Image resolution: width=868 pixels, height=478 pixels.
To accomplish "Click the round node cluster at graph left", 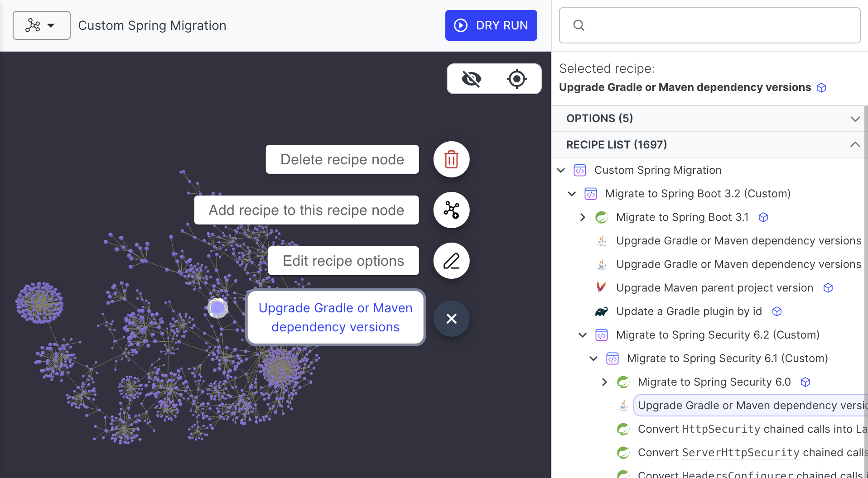I will click(39, 303).
